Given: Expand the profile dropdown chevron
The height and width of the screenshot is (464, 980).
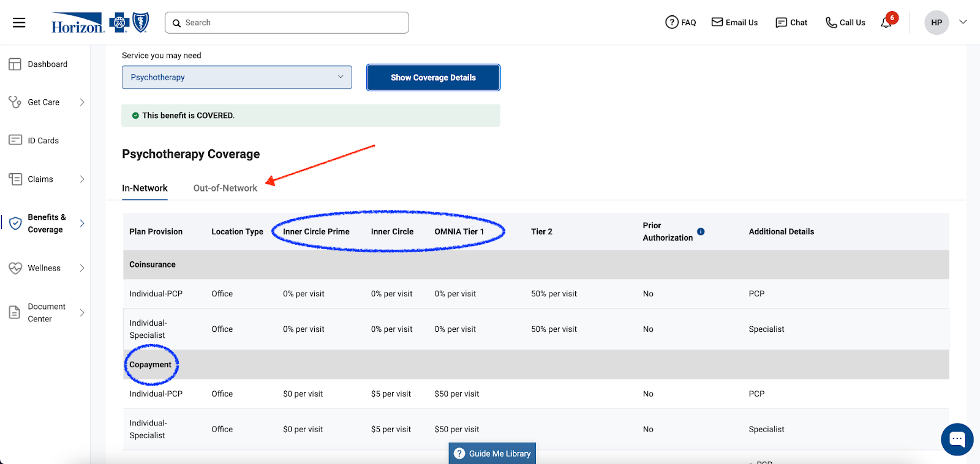Looking at the screenshot, I should [x=963, y=22].
